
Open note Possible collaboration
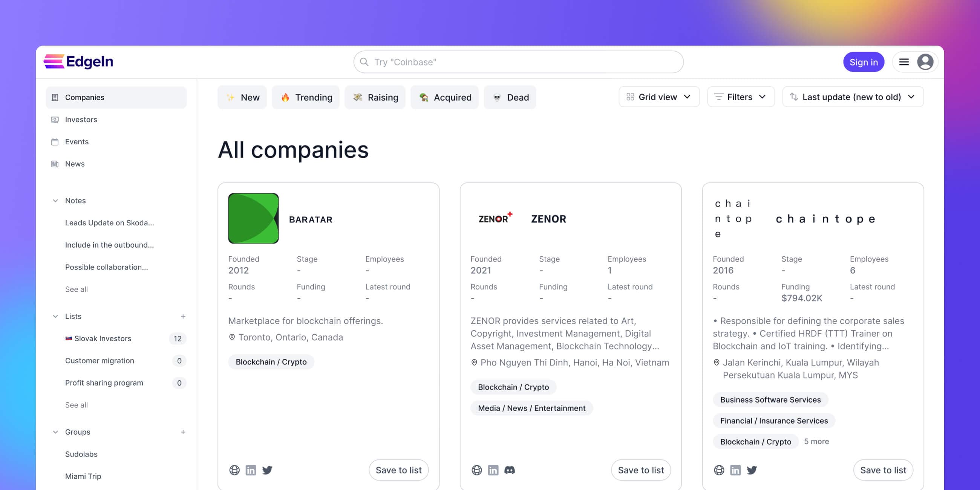(x=107, y=268)
